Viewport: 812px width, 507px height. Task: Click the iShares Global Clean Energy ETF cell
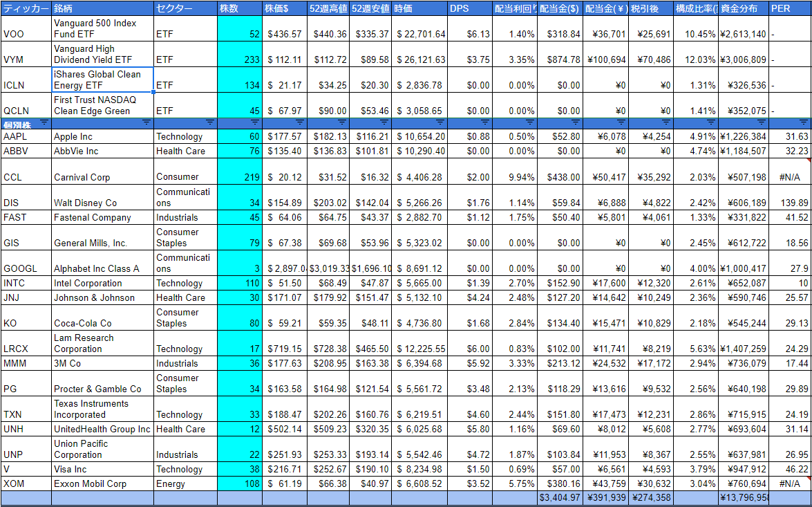(x=102, y=80)
